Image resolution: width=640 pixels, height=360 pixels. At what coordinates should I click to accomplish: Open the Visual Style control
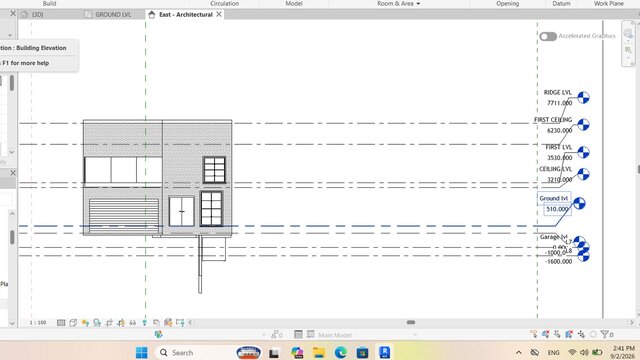click(x=73, y=322)
